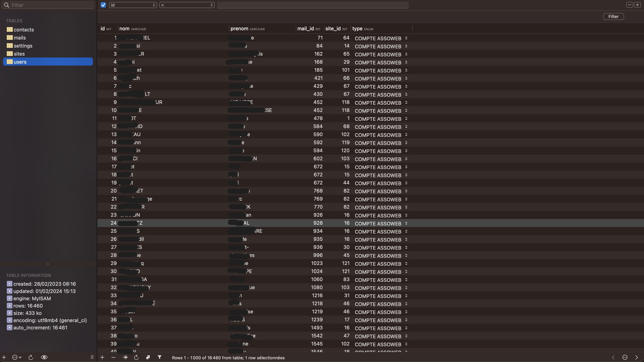Click the filter value input field
The height and width of the screenshot is (362, 644).
pos(313,5)
